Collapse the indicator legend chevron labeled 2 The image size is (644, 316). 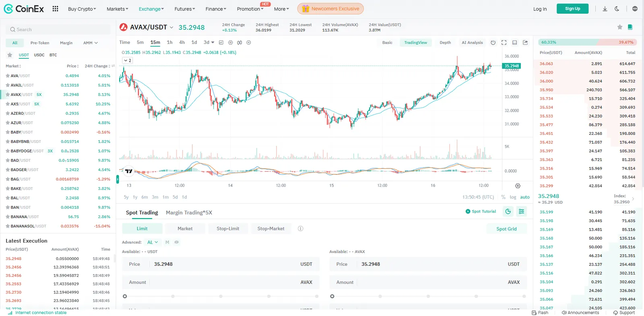coord(127,60)
